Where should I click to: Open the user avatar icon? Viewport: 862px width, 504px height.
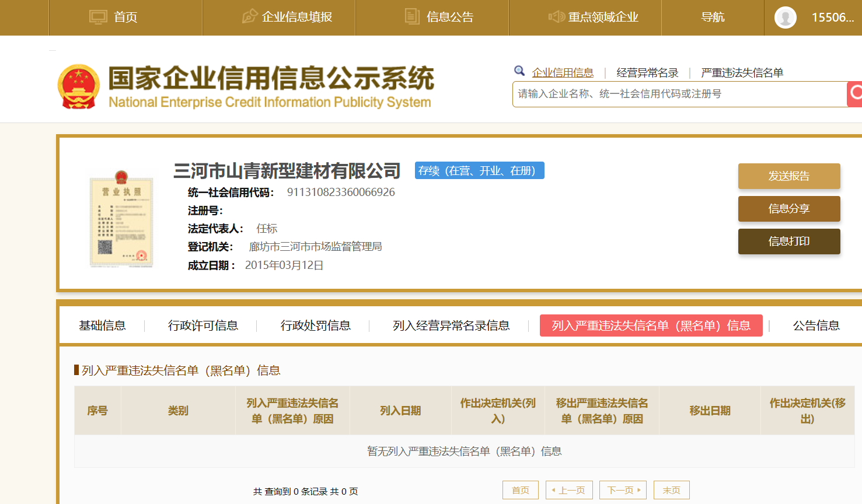pyautogui.click(x=785, y=17)
